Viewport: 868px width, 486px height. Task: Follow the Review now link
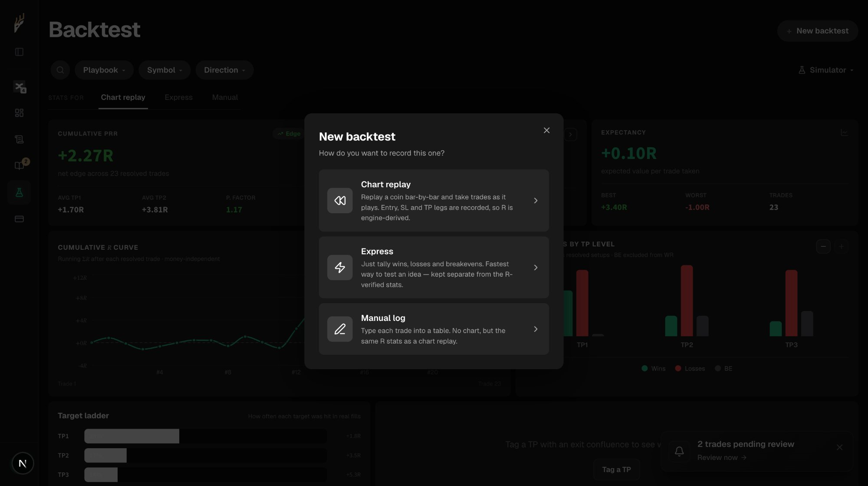pyautogui.click(x=722, y=457)
